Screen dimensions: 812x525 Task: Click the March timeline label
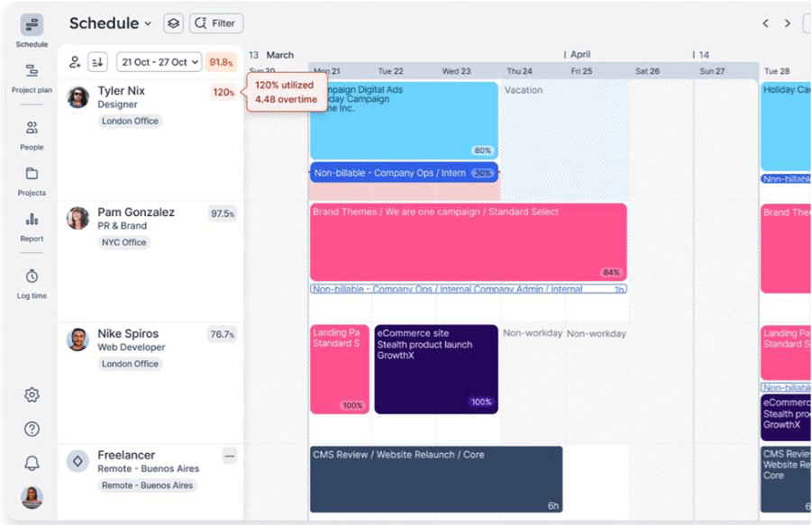[280, 55]
